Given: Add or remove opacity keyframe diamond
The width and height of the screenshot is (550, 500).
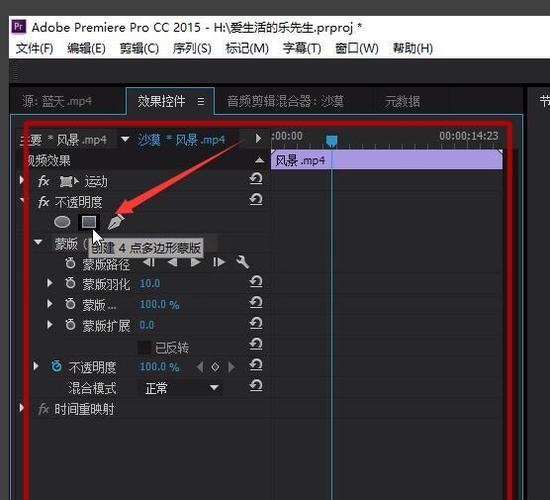Looking at the screenshot, I should pyautogui.click(x=215, y=367).
